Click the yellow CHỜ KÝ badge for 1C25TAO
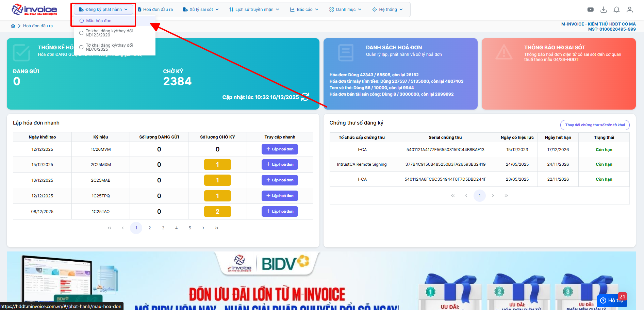Screen dimensions: 644x310 [217, 212]
